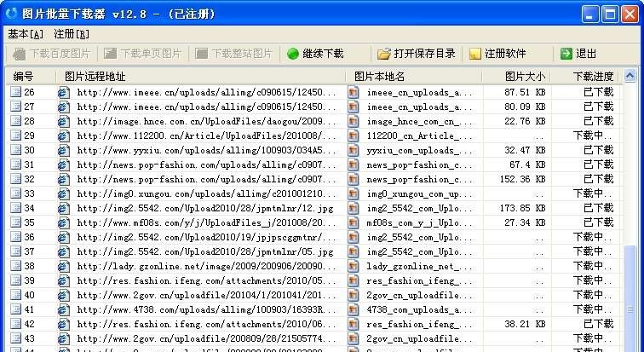
Task: Click row number 39
Action: 29,280
